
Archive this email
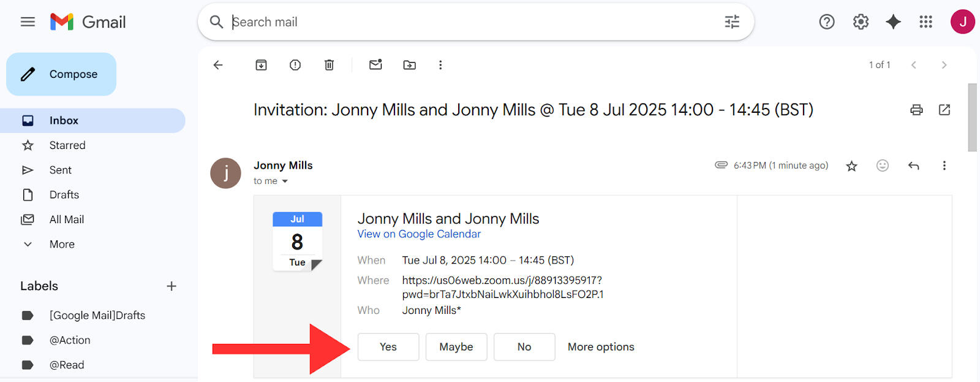[x=261, y=65]
